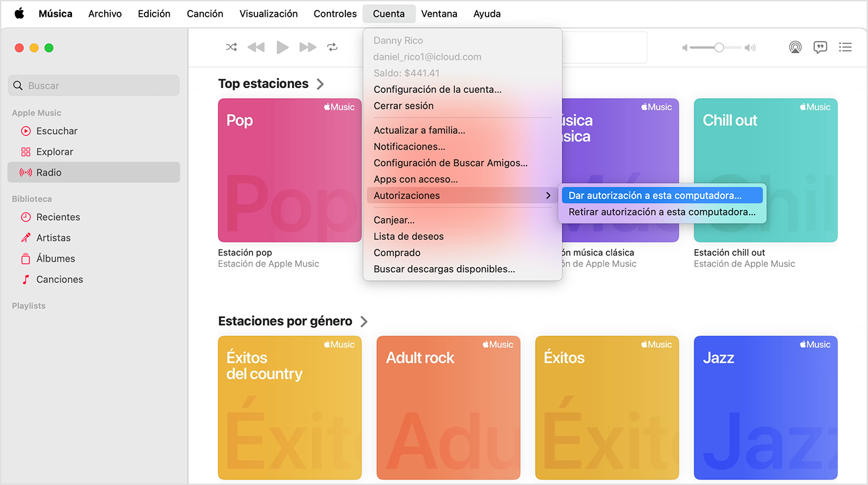Choose Cerrar sesión
Viewport: 868px width, 485px height.
coord(463,105)
